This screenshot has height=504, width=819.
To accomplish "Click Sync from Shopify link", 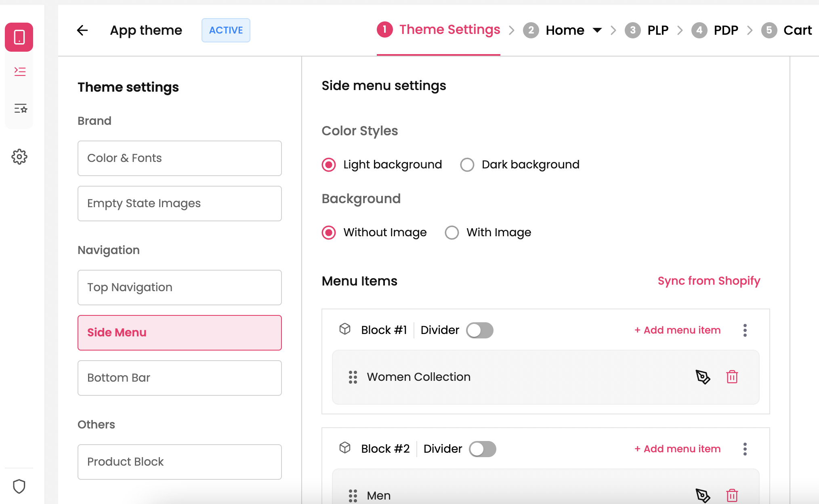I will pyautogui.click(x=709, y=281).
